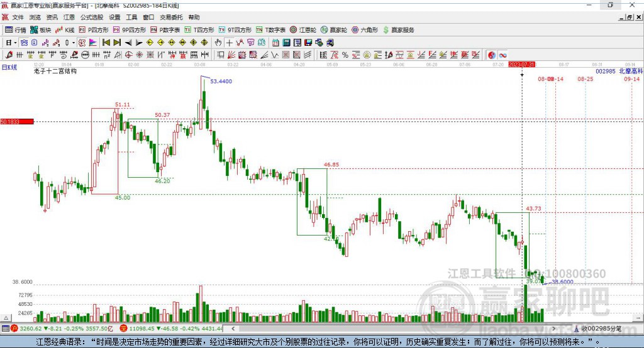Select the Gann fan lines tool

[231, 55]
